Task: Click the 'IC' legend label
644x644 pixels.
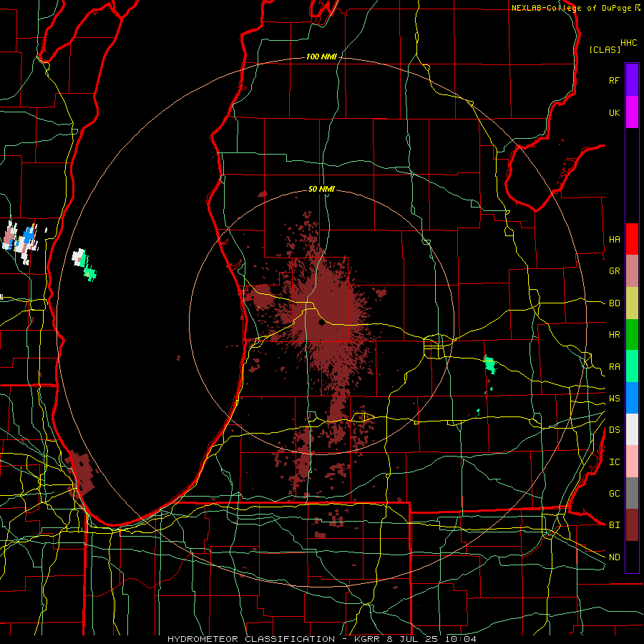Action: coord(614,462)
